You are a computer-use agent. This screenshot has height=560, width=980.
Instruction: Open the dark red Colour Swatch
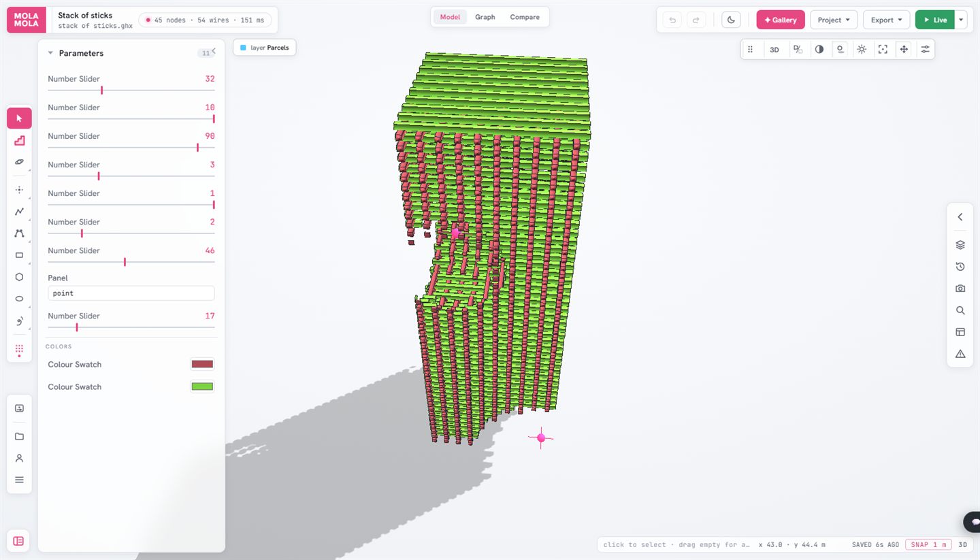[203, 364]
